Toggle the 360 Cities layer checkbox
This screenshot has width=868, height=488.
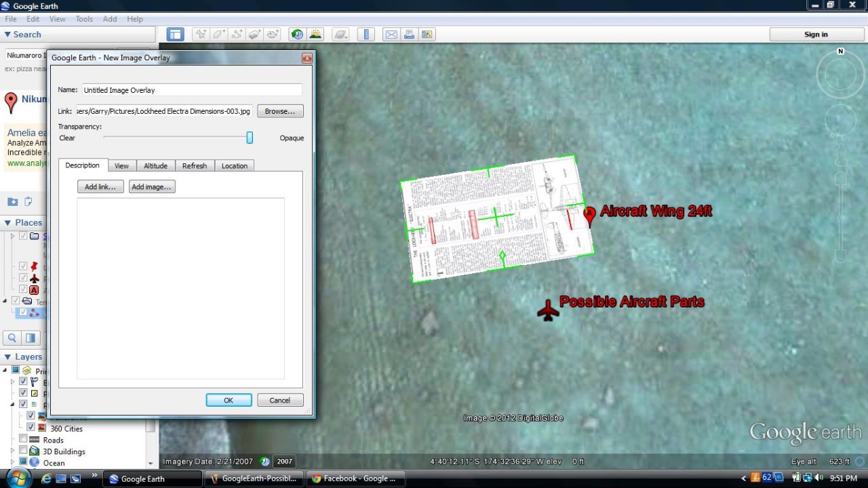(31, 428)
